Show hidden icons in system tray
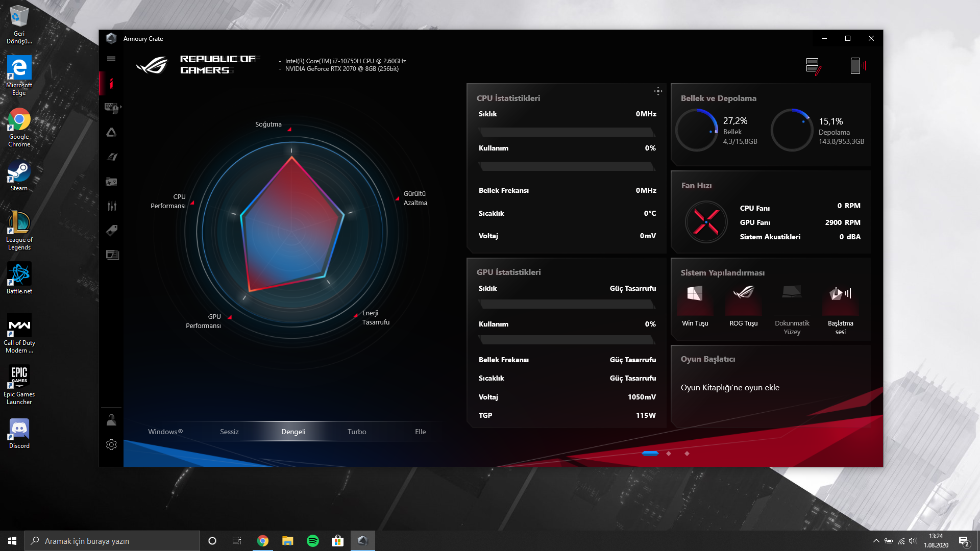Viewport: 980px width, 551px height. tap(876, 541)
